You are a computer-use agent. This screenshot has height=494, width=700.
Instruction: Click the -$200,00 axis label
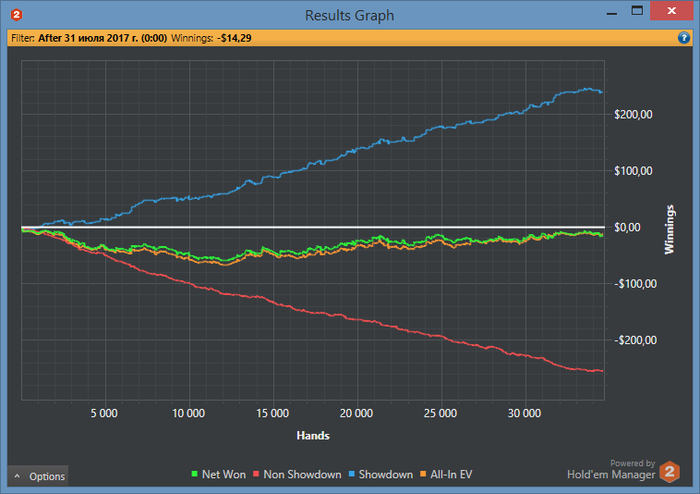pyautogui.click(x=635, y=340)
